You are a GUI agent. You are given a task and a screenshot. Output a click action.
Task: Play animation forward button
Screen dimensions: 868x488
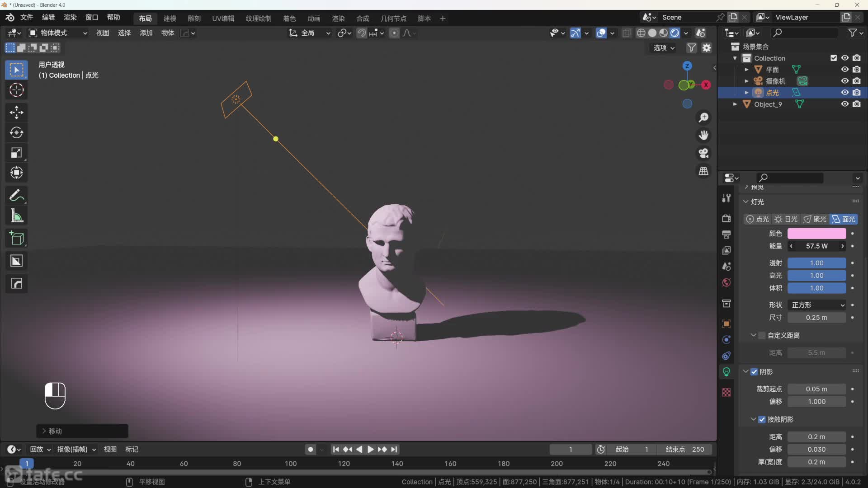click(370, 449)
